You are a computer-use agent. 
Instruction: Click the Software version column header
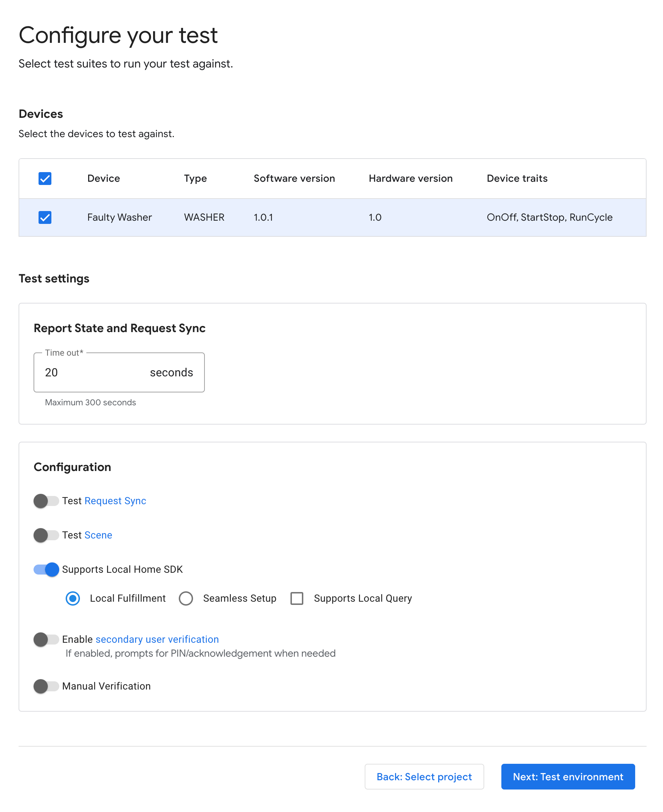pos(294,179)
